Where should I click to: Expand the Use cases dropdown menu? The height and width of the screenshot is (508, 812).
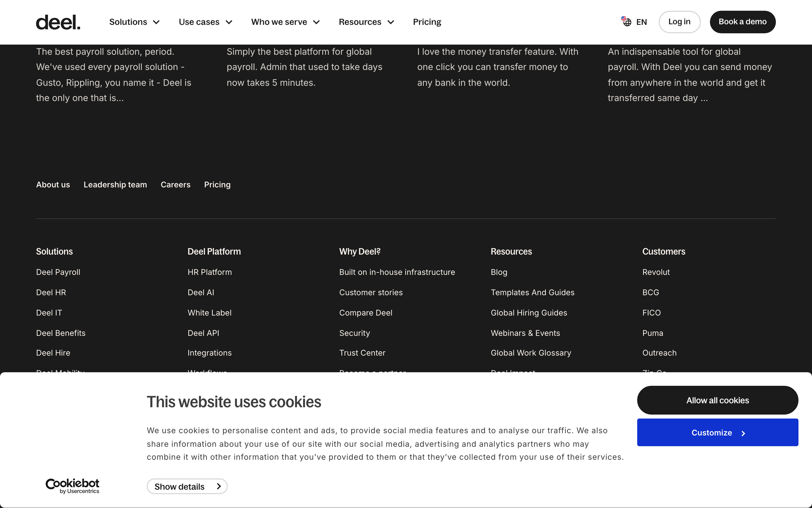click(205, 22)
